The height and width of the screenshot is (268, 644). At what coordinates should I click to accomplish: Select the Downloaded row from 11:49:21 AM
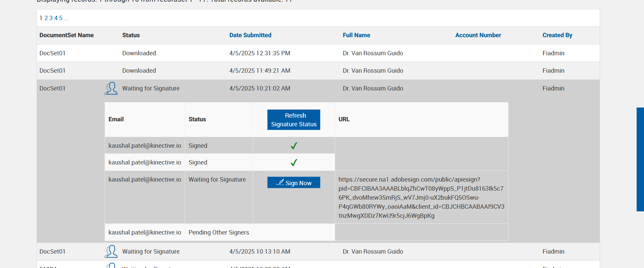139,71
